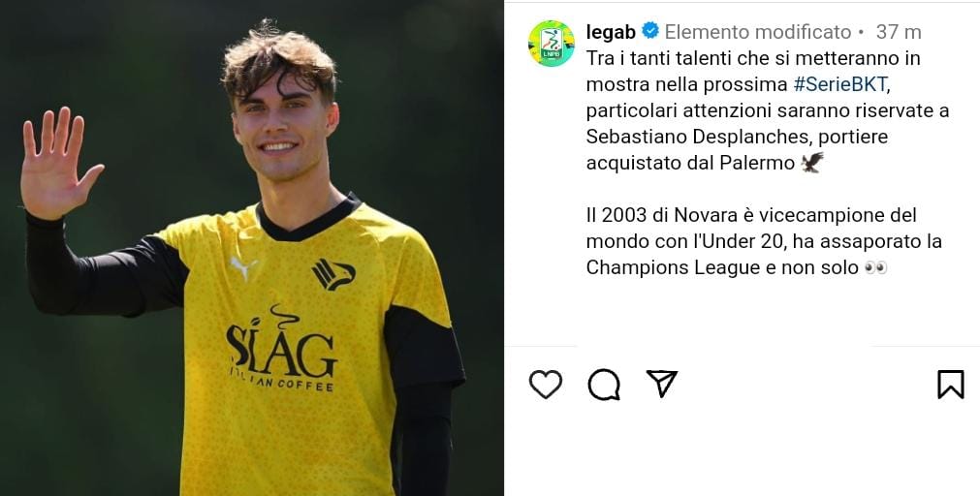The height and width of the screenshot is (496, 980).
Task: Open the legab username link
Action: [611, 31]
